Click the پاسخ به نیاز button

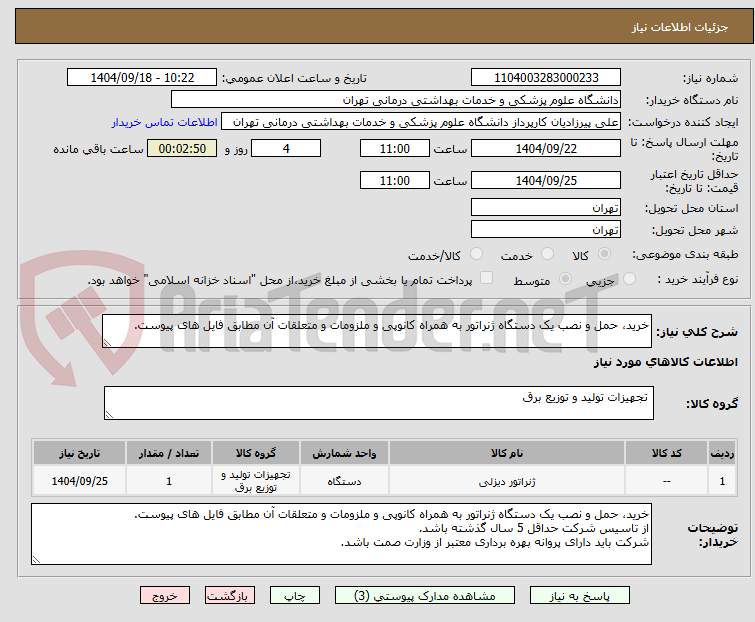tap(580, 596)
